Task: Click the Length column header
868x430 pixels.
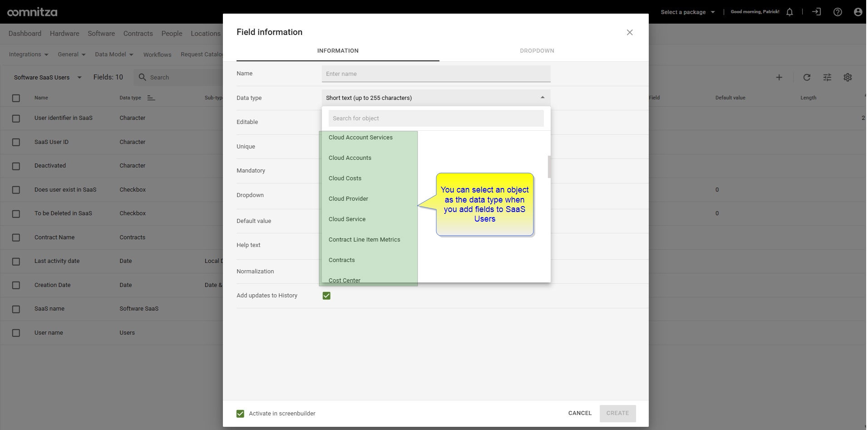Action: pyautogui.click(x=808, y=98)
